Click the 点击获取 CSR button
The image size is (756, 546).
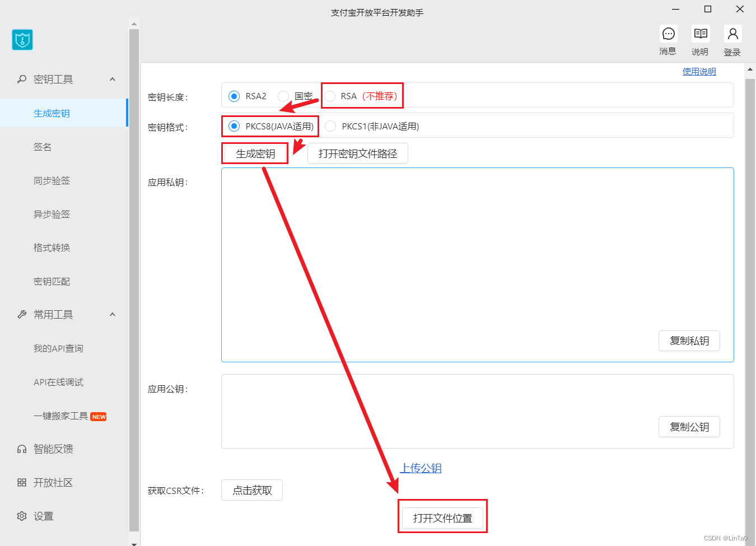click(252, 490)
